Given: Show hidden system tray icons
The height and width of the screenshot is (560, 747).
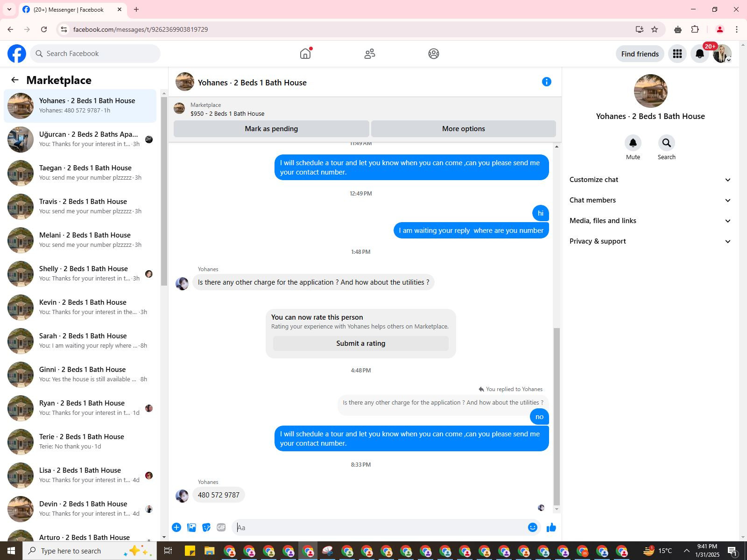Looking at the screenshot, I should coord(686,551).
